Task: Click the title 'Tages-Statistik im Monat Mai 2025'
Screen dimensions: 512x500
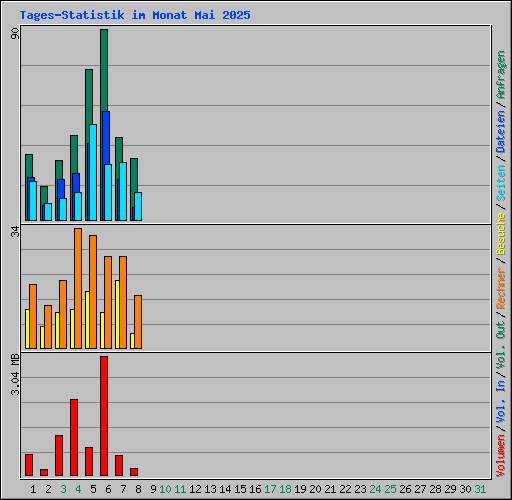Action: 135,15
